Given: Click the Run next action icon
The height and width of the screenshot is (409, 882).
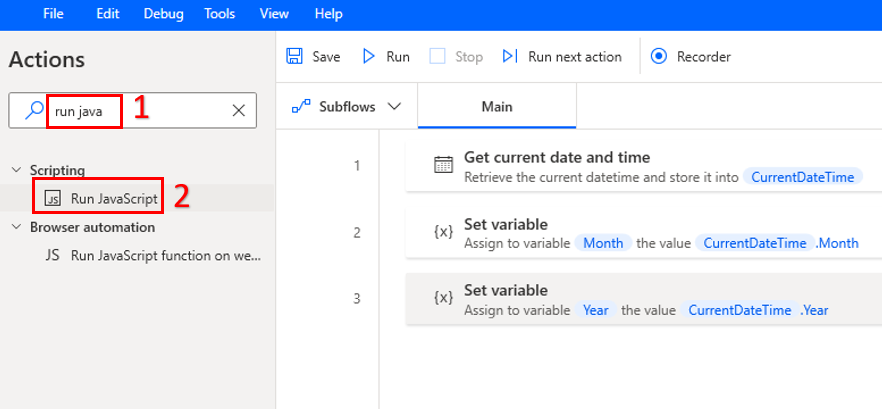Looking at the screenshot, I should tap(510, 57).
